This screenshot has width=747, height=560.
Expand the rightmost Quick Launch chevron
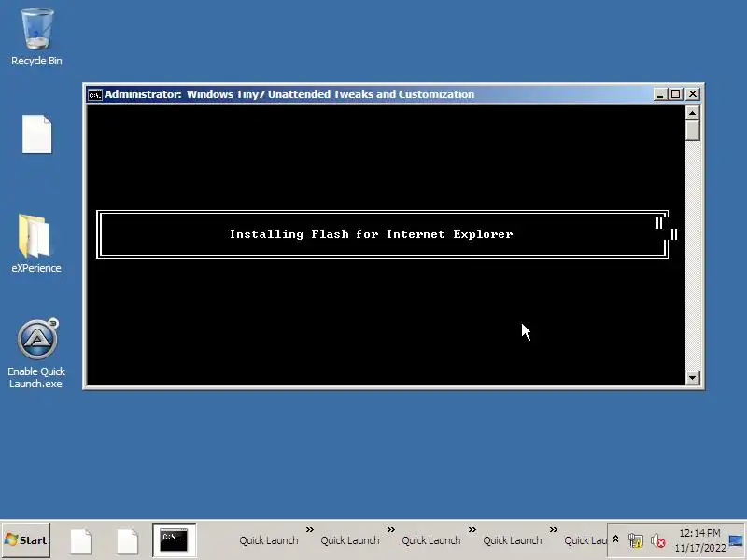coord(553,529)
